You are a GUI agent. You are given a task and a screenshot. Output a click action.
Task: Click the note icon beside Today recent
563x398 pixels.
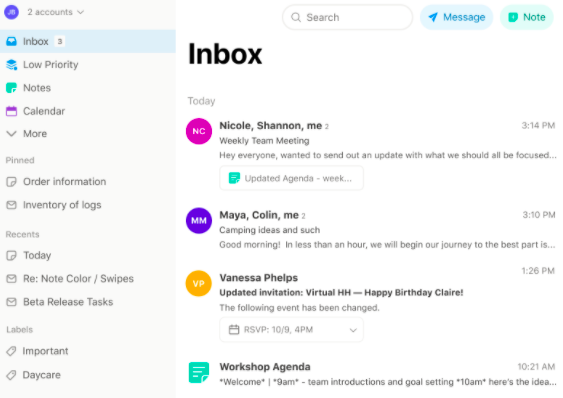11,255
